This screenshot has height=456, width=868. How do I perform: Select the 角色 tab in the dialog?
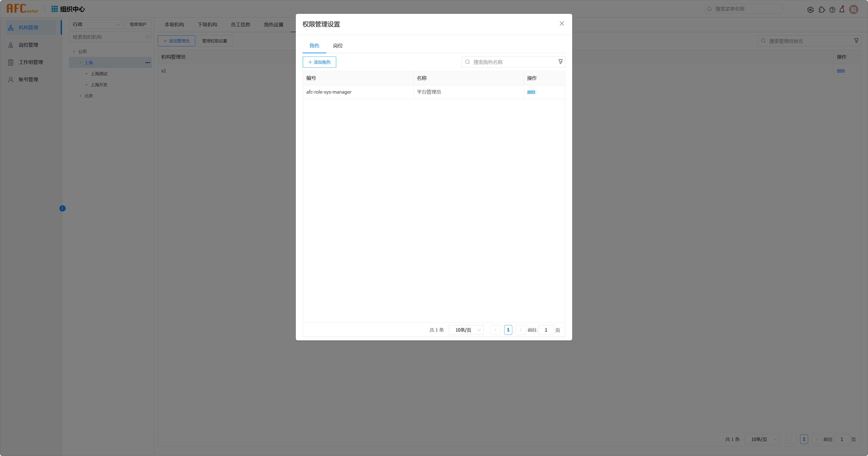pos(314,45)
